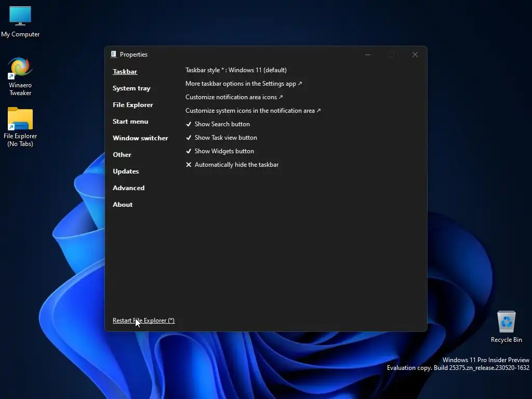The height and width of the screenshot is (399, 532).
Task: Close the Properties window
Action: [415, 55]
